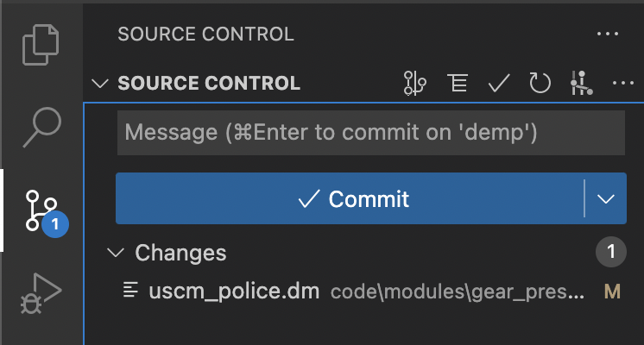Open the Explorer view in activity bar
The height and width of the screenshot is (345, 644).
pyautogui.click(x=41, y=44)
